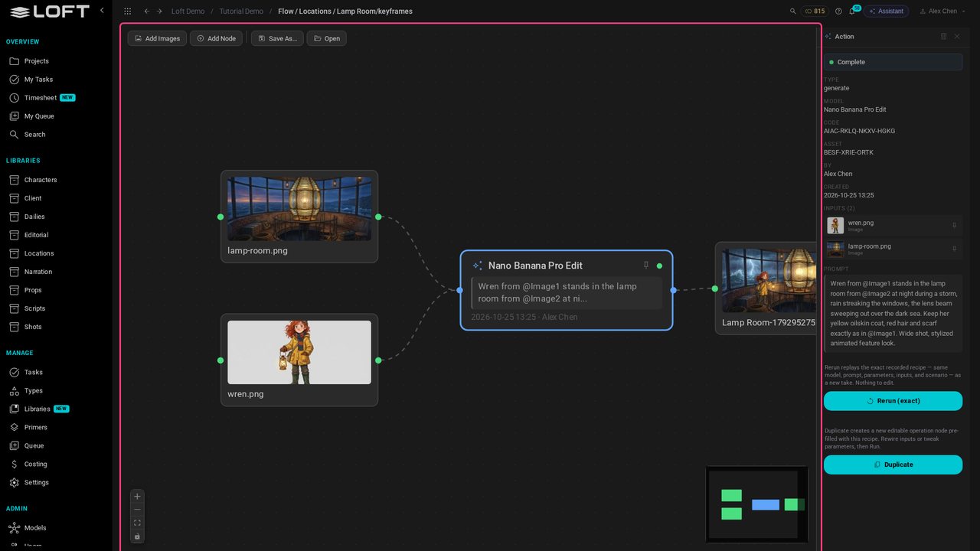Select the lamp-room.png node thumbnail
Screen dimensions: 980x551
pos(299,209)
